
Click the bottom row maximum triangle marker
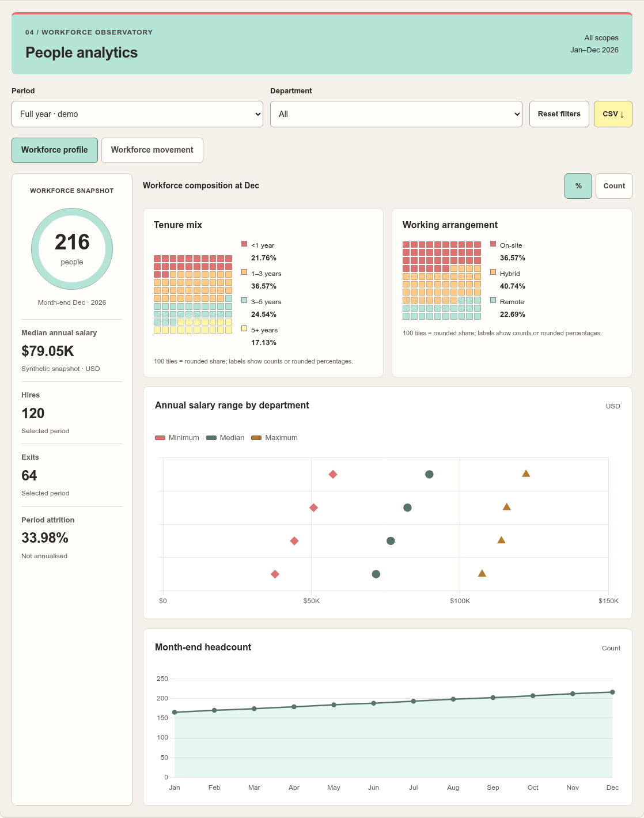coord(482,573)
